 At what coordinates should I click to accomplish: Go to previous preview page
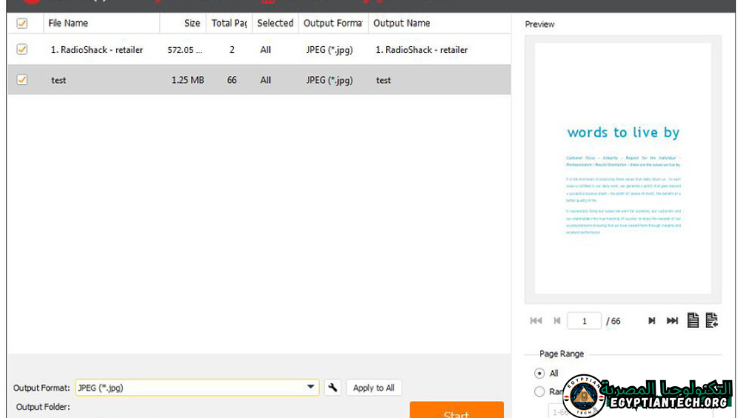coord(556,321)
